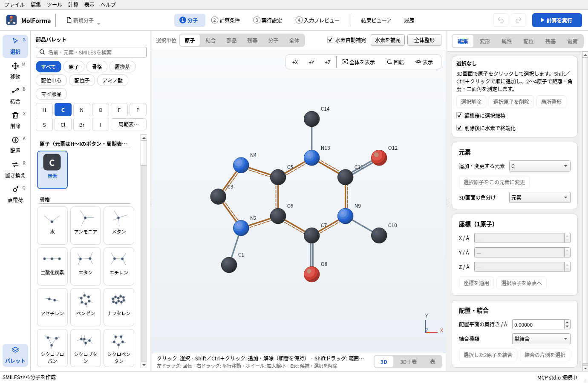This screenshot has height=383, width=588.
Task: Click 全体を表示 fit-view button
Action: [x=358, y=62]
